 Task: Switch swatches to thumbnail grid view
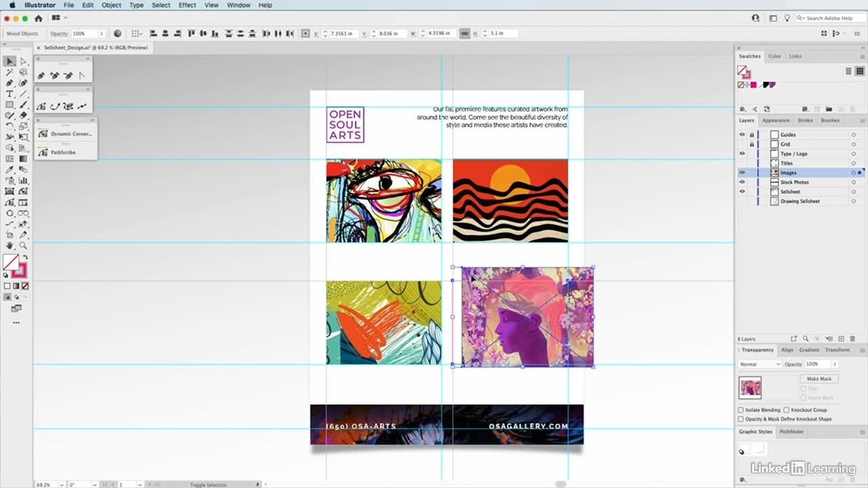pyautogui.click(x=859, y=71)
